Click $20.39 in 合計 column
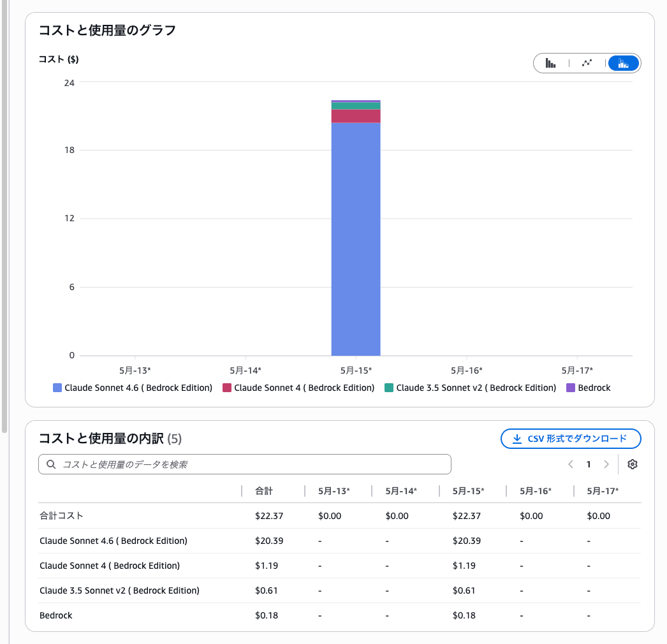Screen dimensions: 667x644 (269, 541)
